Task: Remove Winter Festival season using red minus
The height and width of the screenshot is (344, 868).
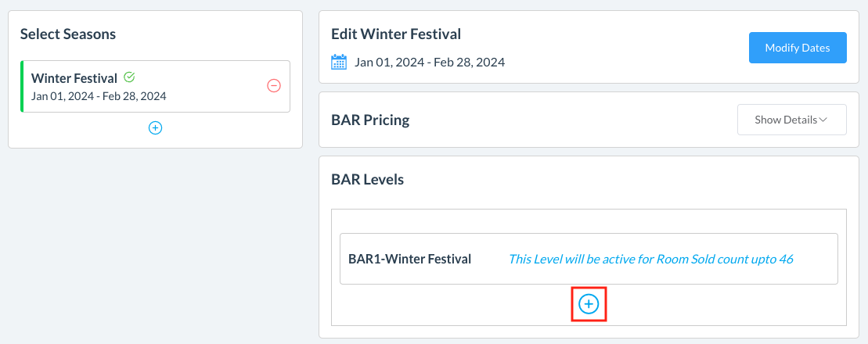Action: click(274, 86)
